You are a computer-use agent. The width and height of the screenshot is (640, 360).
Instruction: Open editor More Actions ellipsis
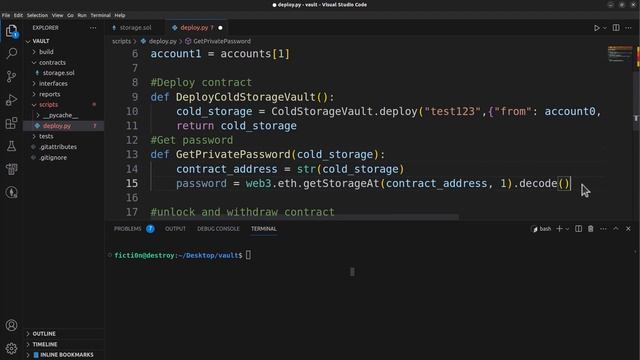628,28
